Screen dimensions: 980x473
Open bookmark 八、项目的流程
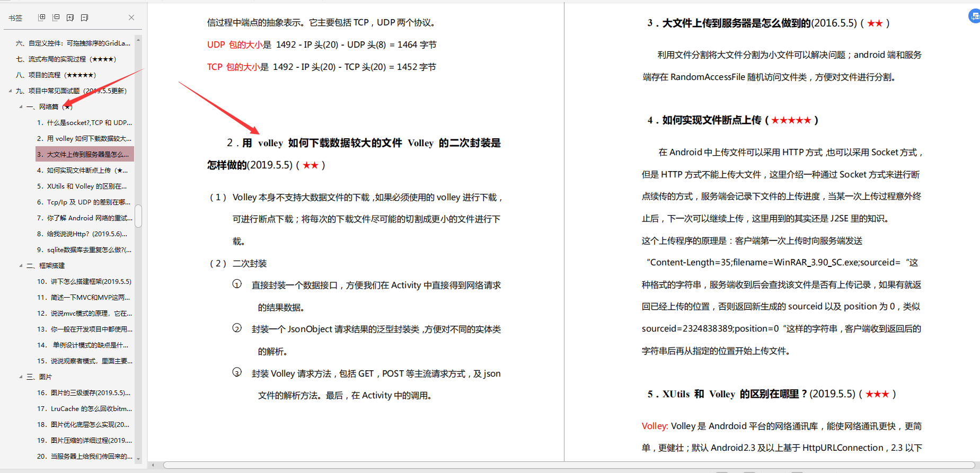(56, 75)
